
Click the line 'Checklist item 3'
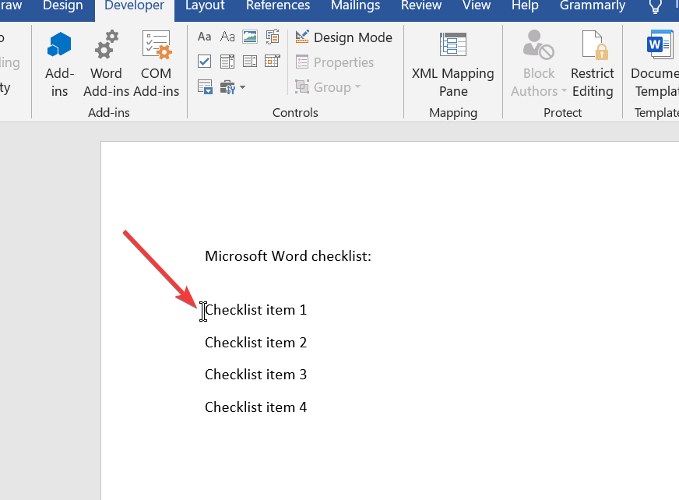coord(255,374)
